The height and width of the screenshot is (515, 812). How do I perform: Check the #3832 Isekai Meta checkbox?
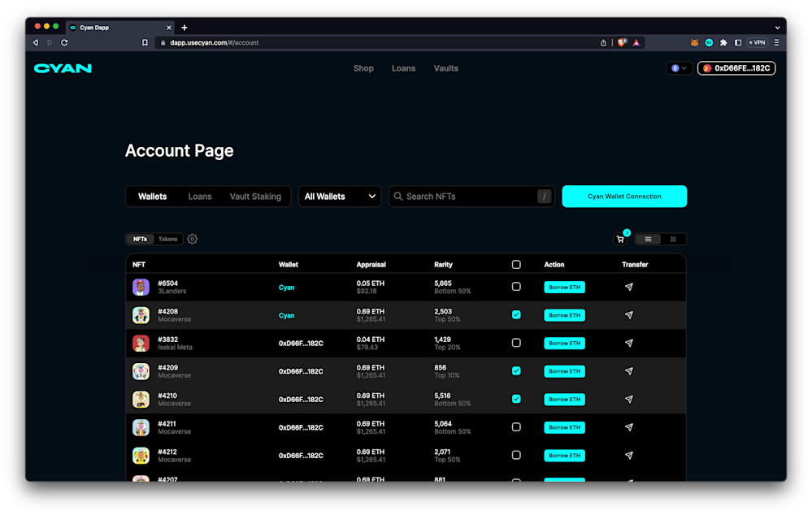[516, 343]
